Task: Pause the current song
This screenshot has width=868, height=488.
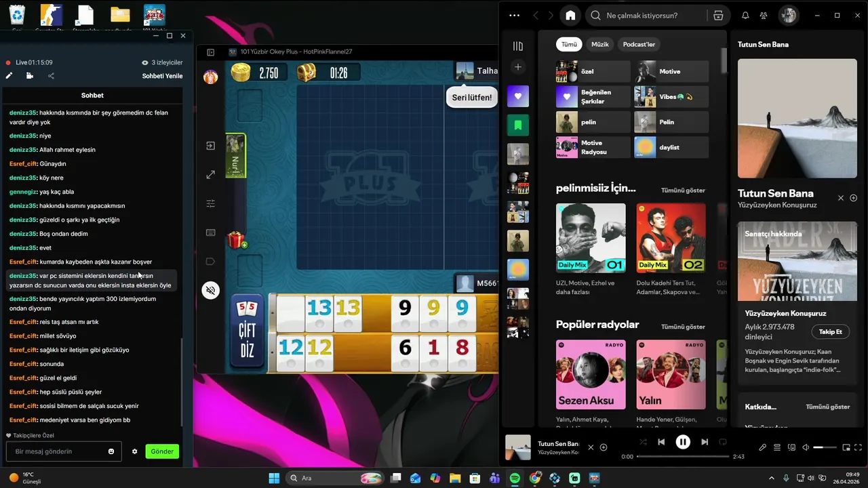Action: coord(683,442)
